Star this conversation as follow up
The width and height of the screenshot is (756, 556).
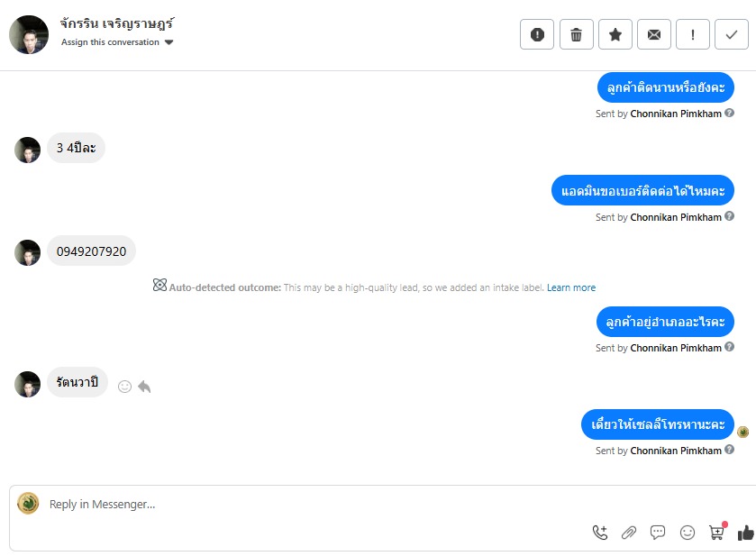pyautogui.click(x=615, y=34)
